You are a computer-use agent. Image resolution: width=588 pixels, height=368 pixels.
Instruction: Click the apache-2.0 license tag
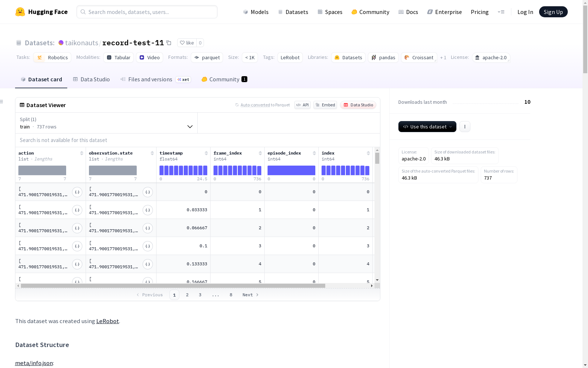pyautogui.click(x=491, y=57)
